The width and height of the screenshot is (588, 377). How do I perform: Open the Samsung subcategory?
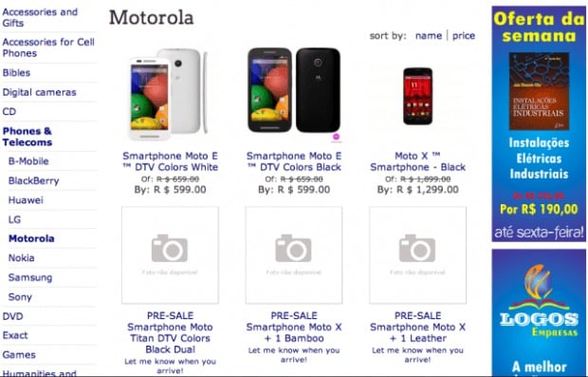click(30, 277)
